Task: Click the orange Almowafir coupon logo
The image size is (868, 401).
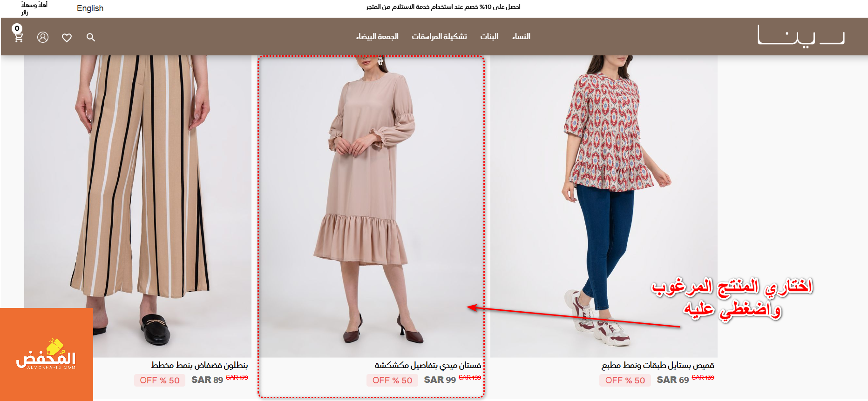Action: (x=47, y=354)
